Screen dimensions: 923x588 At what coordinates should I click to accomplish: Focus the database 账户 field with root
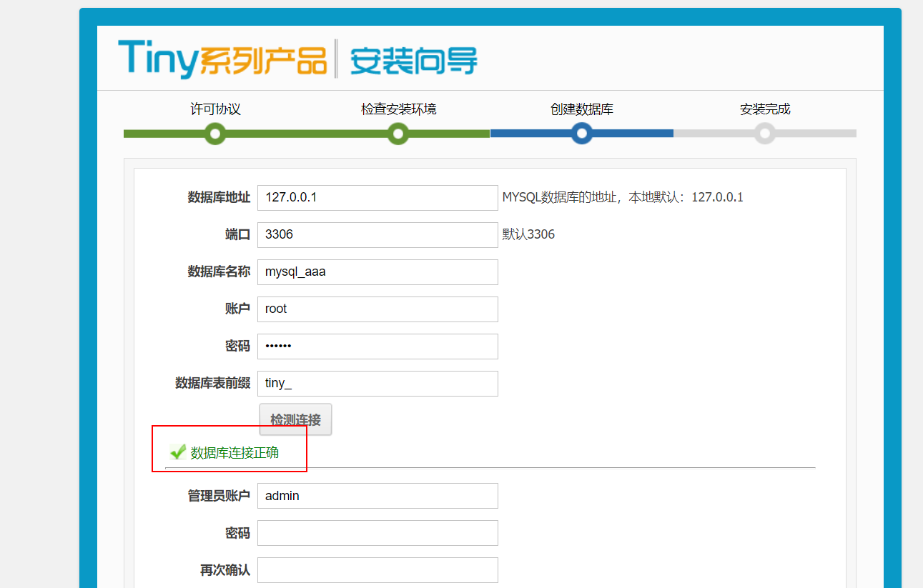coord(377,309)
